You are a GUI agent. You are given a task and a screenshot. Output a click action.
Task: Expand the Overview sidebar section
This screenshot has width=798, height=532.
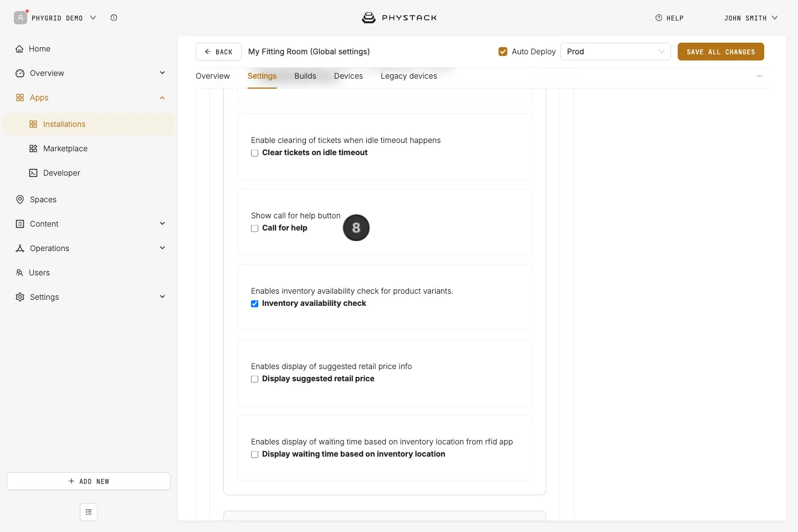(162, 73)
